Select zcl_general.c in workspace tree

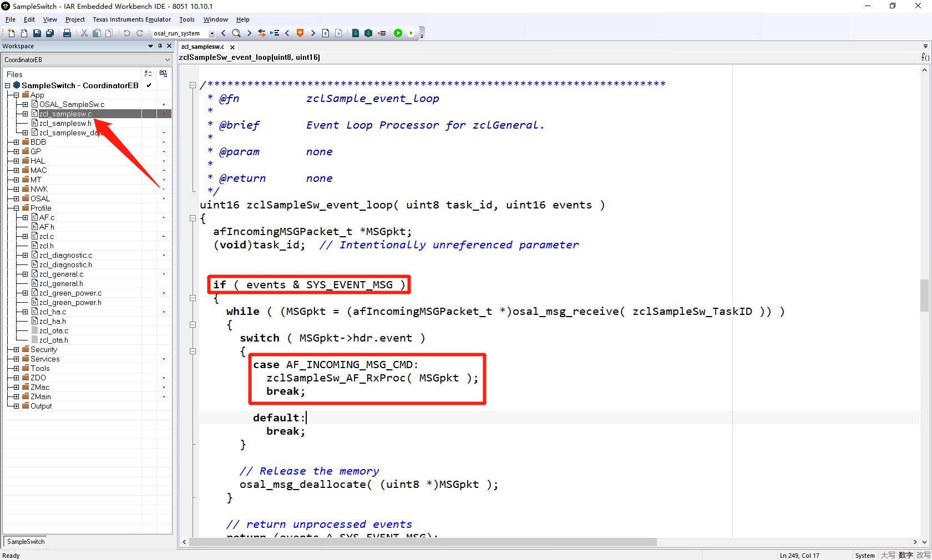click(61, 274)
